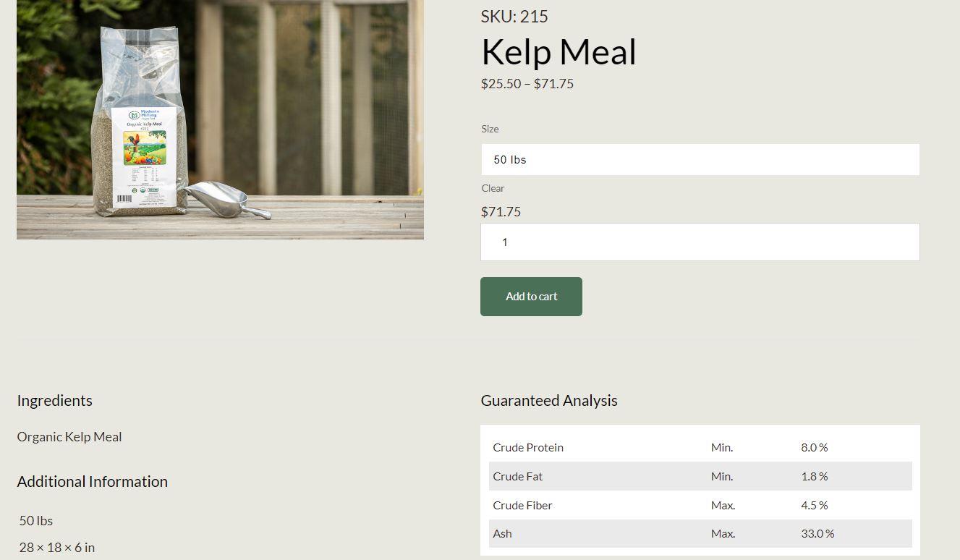The height and width of the screenshot is (560, 960).
Task: Click the Size field label
Action: 490,129
